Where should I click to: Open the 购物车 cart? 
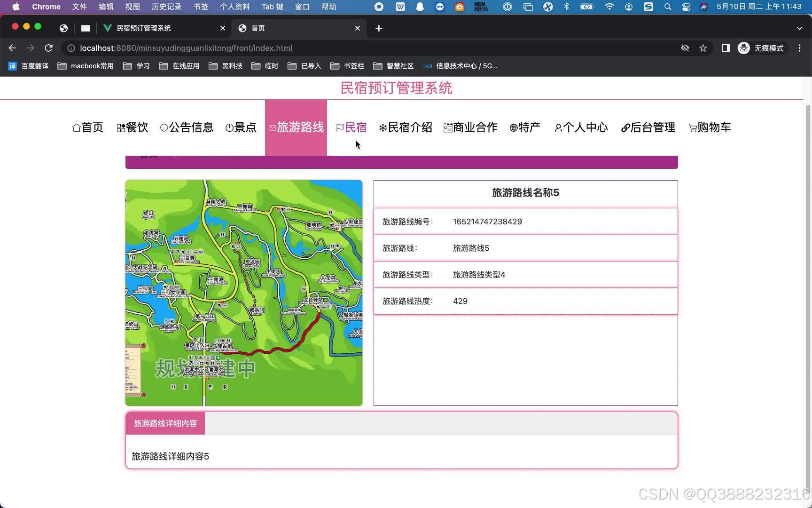coord(710,127)
